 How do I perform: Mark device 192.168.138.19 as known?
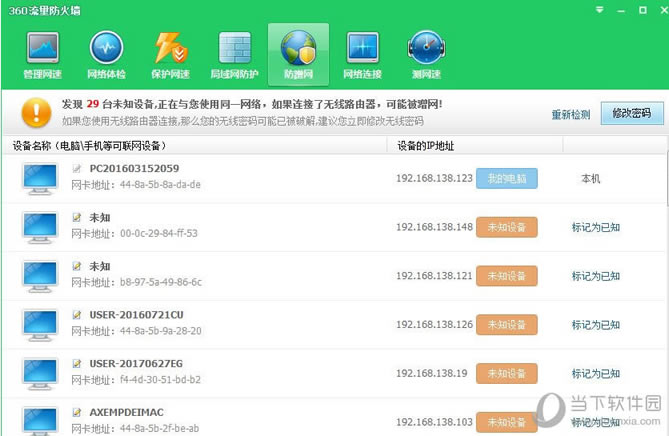point(596,374)
